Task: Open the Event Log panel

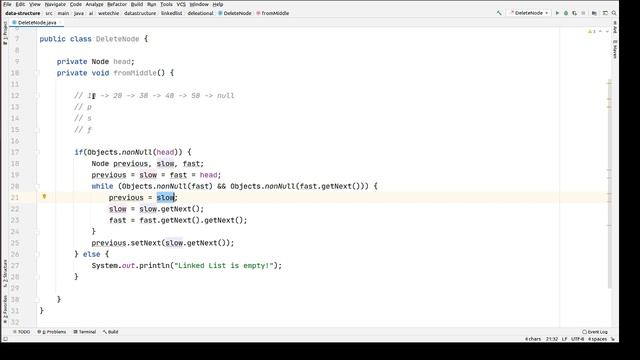Action: [x=595, y=332]
